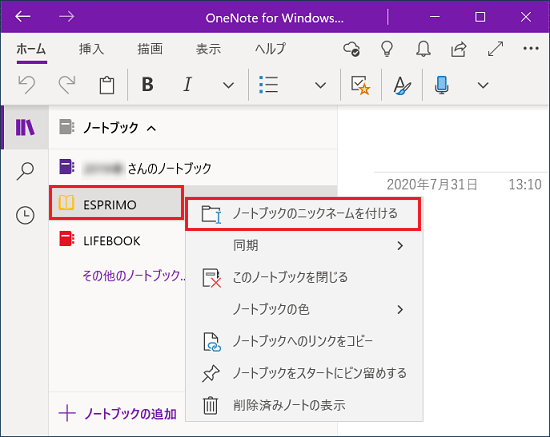Click ノートブックの追加 button
550x437 pixels.
[x=118, y=414]
